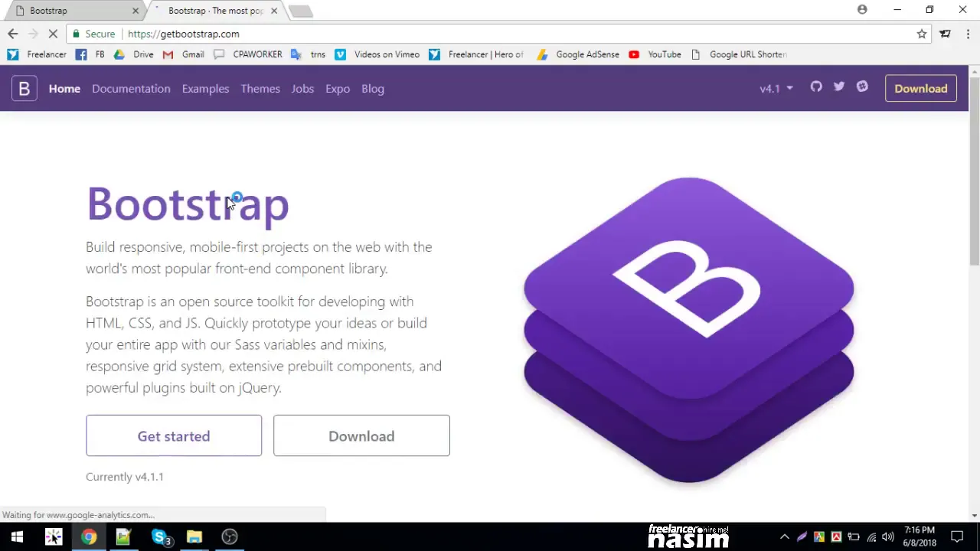Open the Gmail bookmark
This screenshot has width=980, height=551.
point(184,54)
